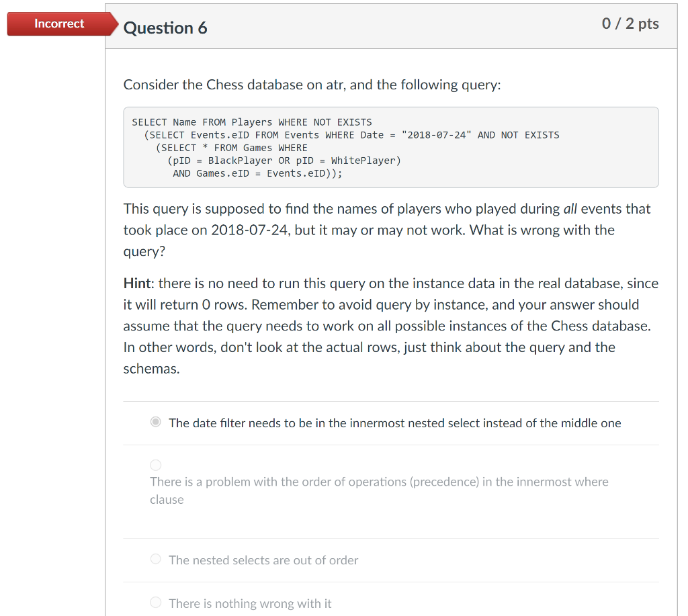Select 'The nested selects are out of order'
Screen dimensions: 688x616
[x=155, y=559]
